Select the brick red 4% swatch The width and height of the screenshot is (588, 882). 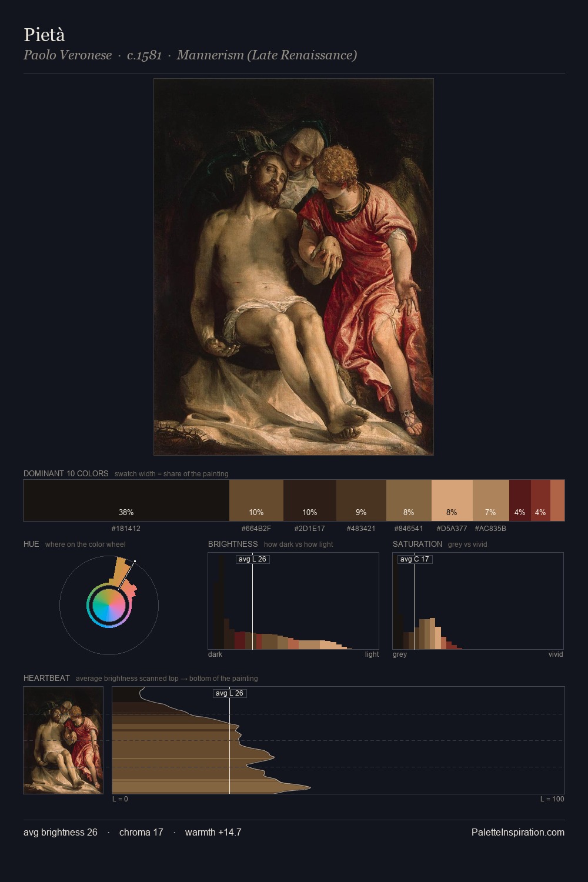click(540, 500)
